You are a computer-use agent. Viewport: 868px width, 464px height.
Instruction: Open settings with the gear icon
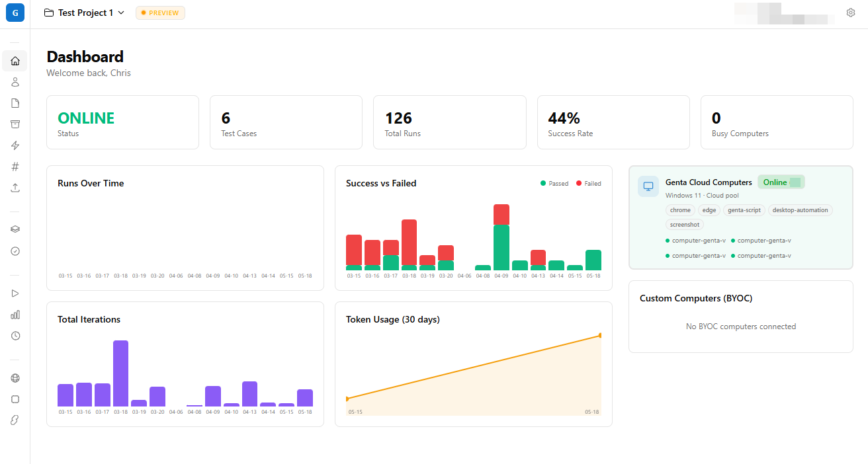coord(851,13)
